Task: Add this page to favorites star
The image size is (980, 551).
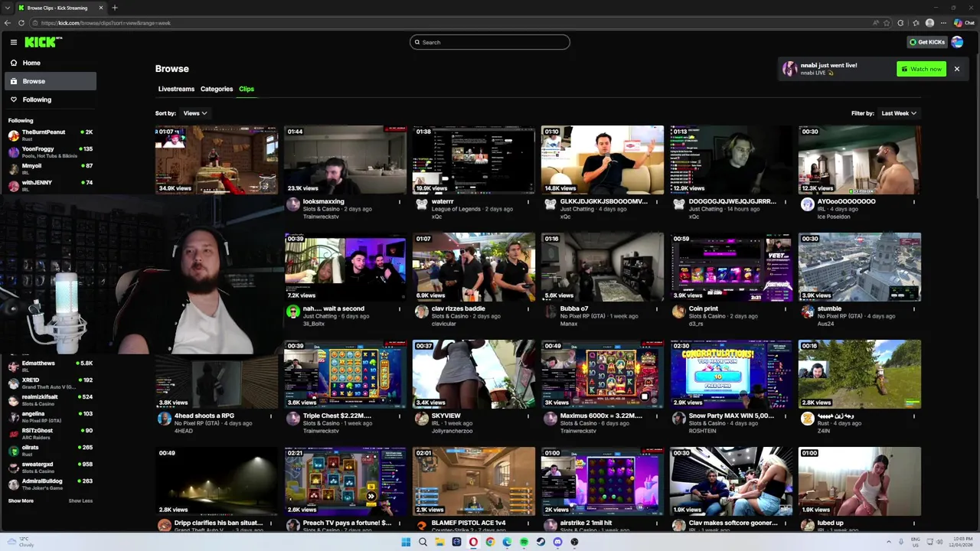Action: click(x=887, y=23)
